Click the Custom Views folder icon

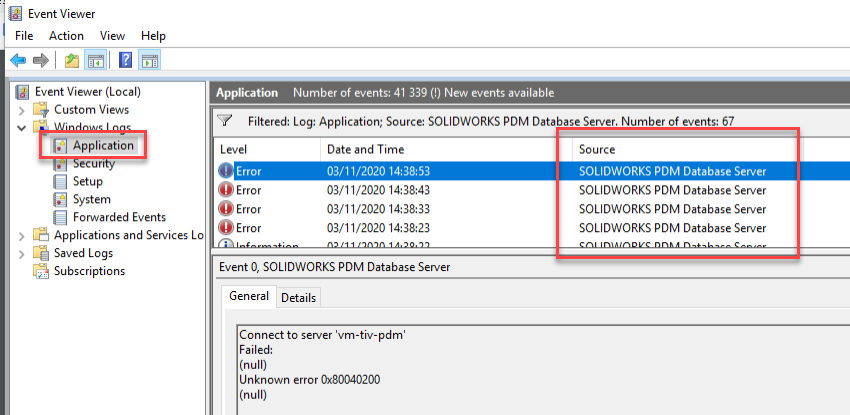point(41,110)
